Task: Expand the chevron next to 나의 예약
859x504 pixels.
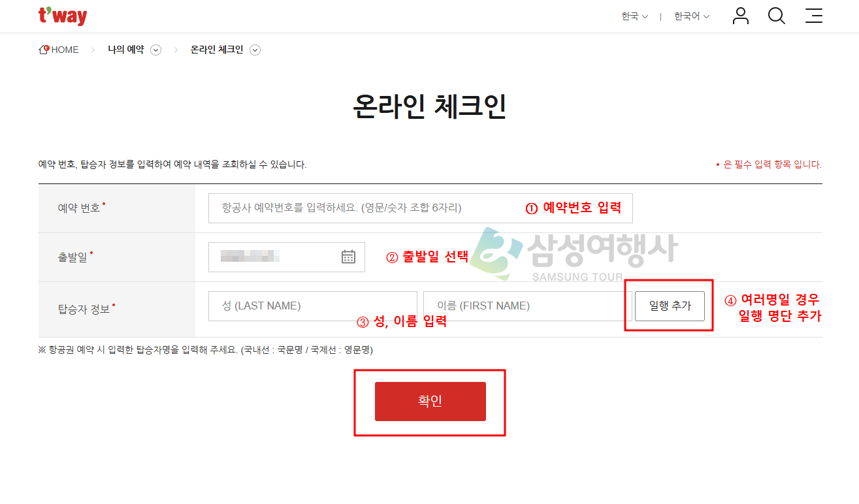Action: pos(156,50)
